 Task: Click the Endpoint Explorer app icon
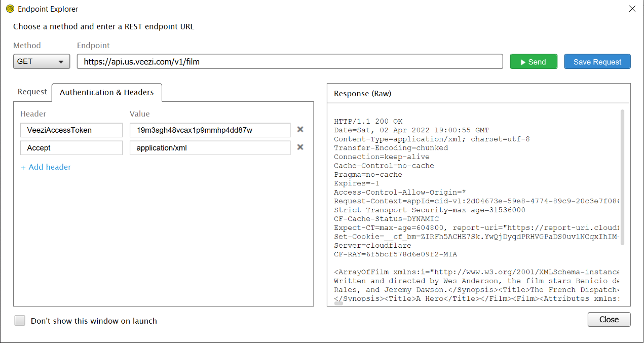click(x=9, y=9)
